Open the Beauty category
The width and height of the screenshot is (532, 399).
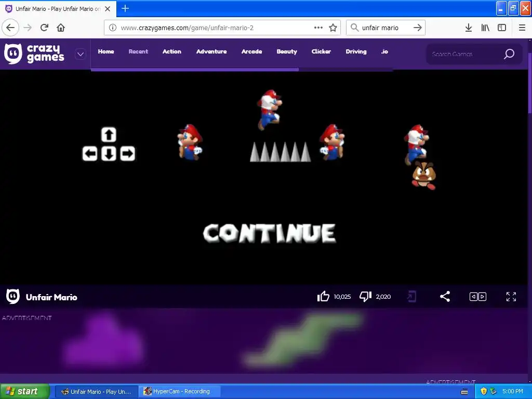click(287, 51)
